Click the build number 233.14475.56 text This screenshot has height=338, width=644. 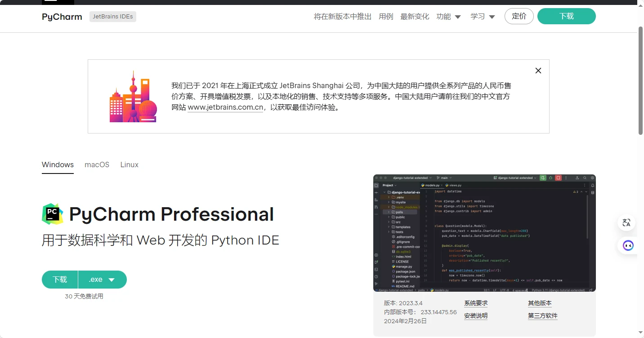point(438,312)
